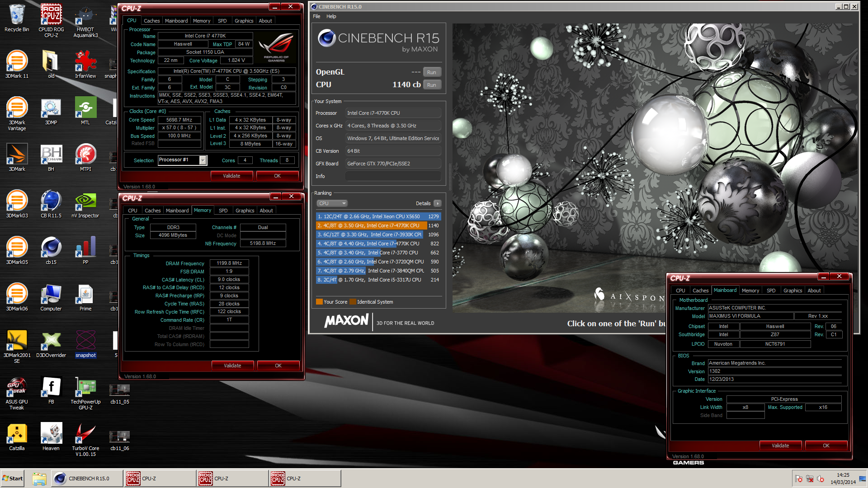Open 3DMark Vantage desktop shortcut
868x488 pixels.
tap(17, 114)
